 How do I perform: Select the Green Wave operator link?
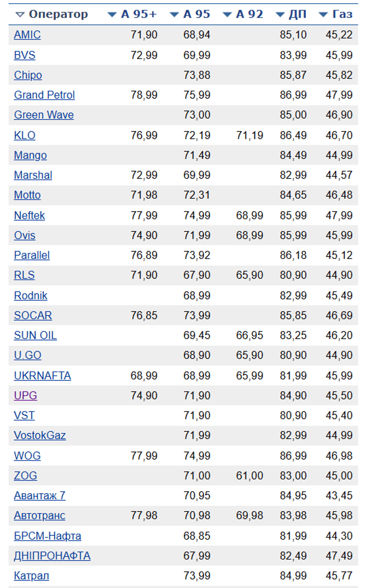(44, 115)
